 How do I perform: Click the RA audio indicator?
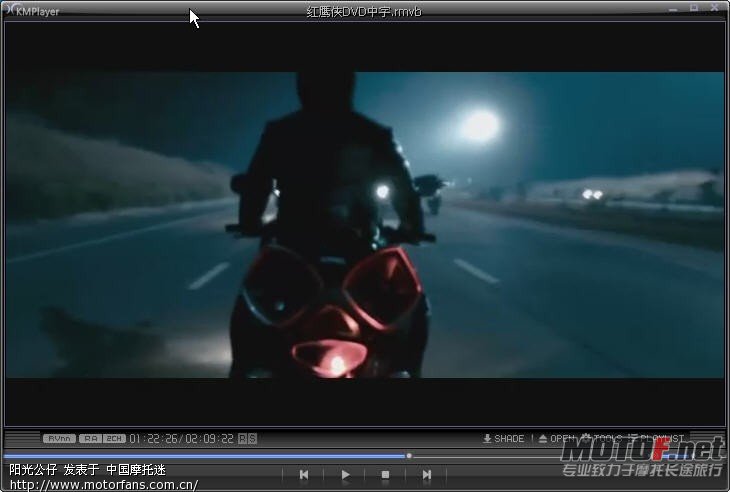(x=90, y=438)
